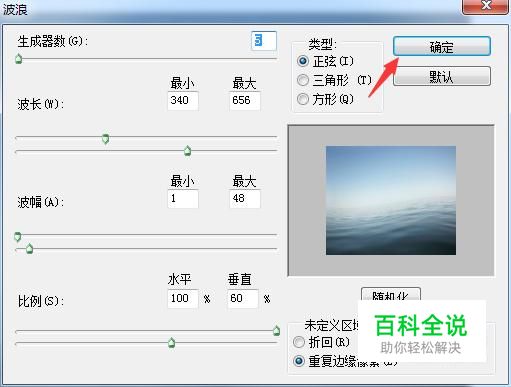511x387 pixels.
Task: Click the 波幅 maximum slider handle
Action: pos(30,248)
